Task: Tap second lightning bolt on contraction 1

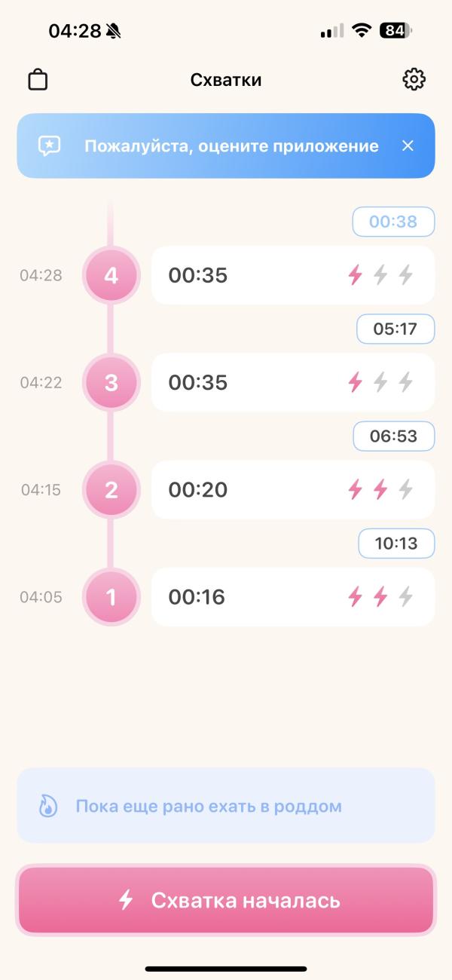Action: point(380,597)
